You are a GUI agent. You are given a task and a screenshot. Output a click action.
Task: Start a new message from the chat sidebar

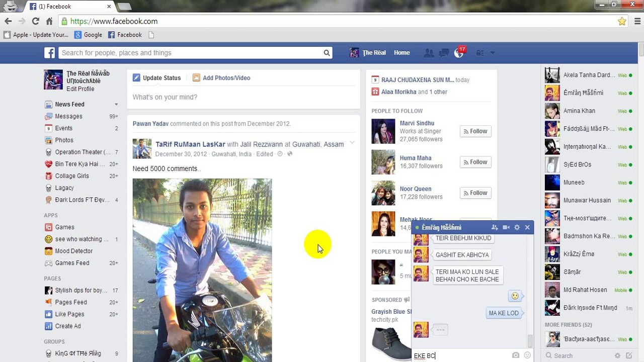coord(629,355)
